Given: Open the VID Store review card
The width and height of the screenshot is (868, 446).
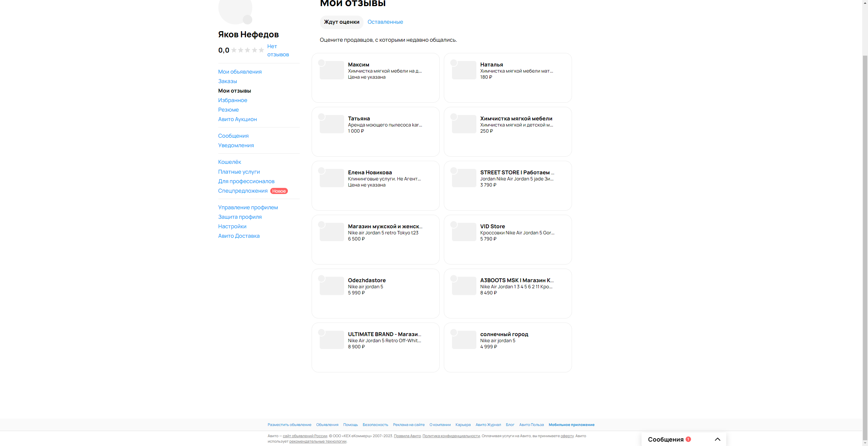Looking at the screenshot, I should click(x=508, y=239).
